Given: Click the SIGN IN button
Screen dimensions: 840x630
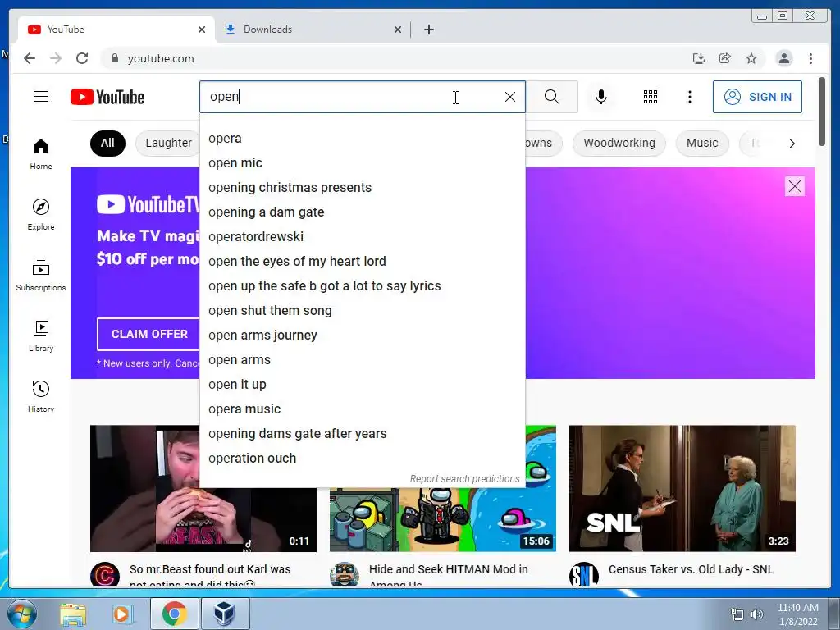Looking at the screenshot, I should [x=757, y=97].
